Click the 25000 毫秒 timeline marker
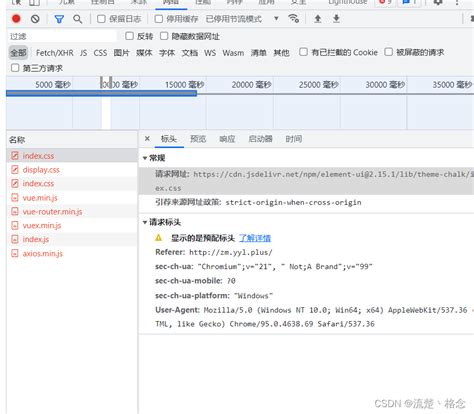Viewport: 474px width, 414px height. click(319, 84)
